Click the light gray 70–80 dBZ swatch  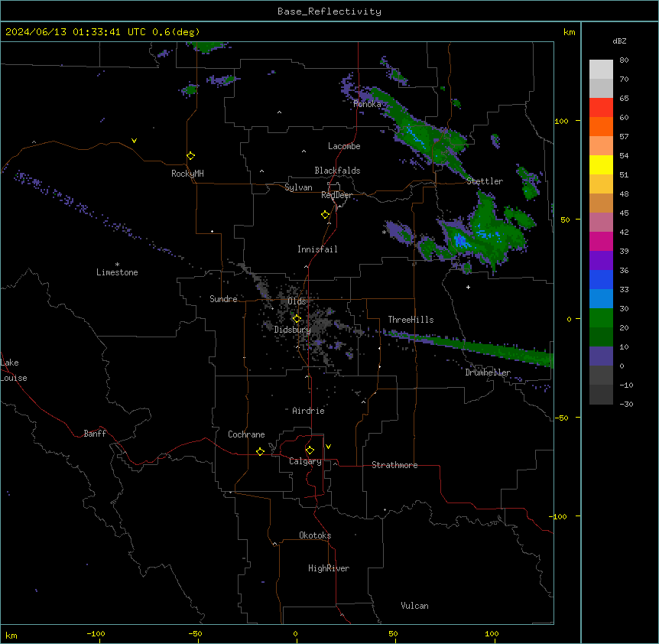(601, 70)
